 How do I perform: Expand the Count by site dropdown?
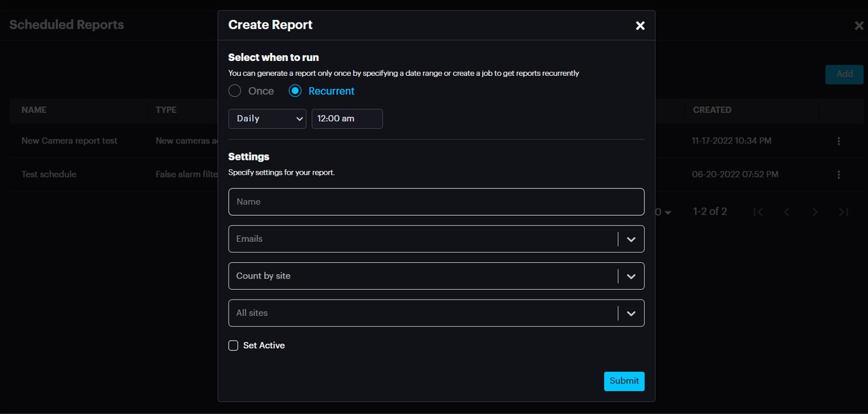pos(631,276)
